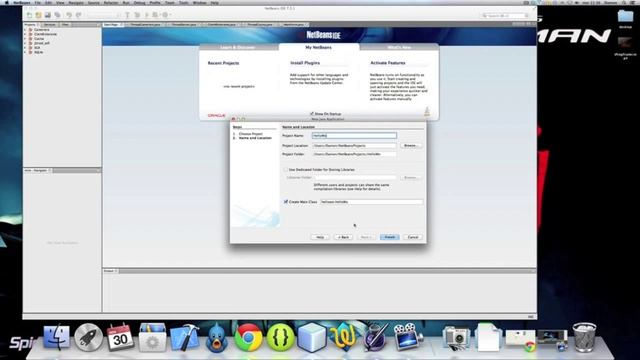640x360 pixels.
Task: Click the Clean and Build icon
Action: [137, 15]
